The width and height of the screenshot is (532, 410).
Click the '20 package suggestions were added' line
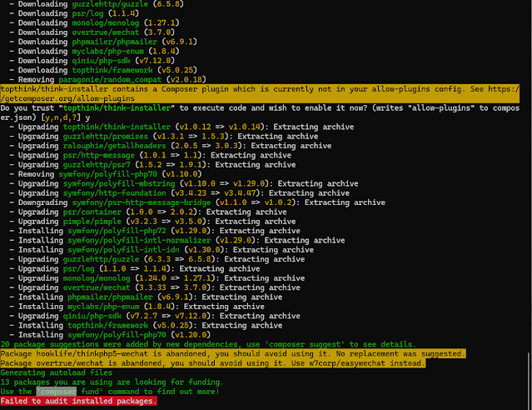tap(208, 344)
